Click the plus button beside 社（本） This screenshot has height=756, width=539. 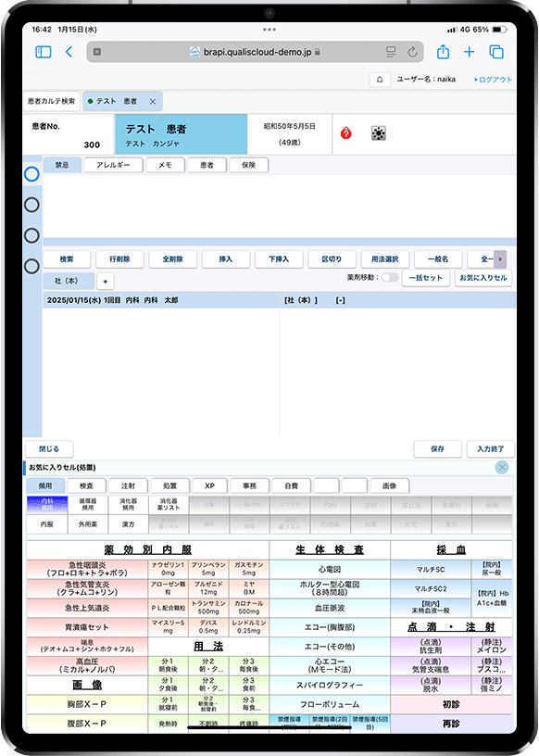105,281
